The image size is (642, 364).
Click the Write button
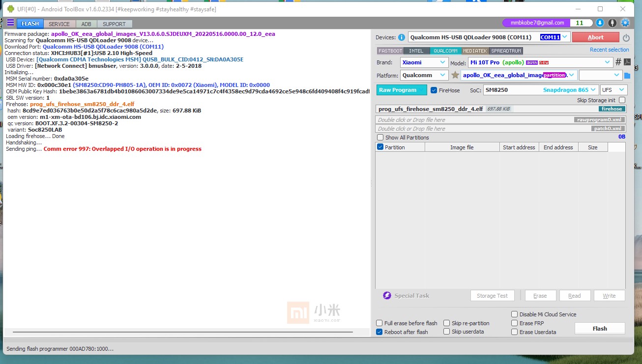[609, 296]
